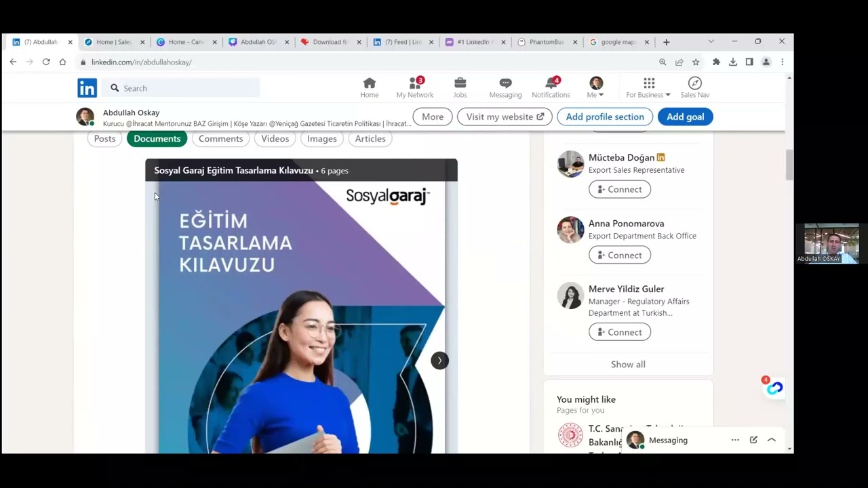Open Messaging overlay options ellipsis
This screenshot has height=488, width=868.
[735, 440]
